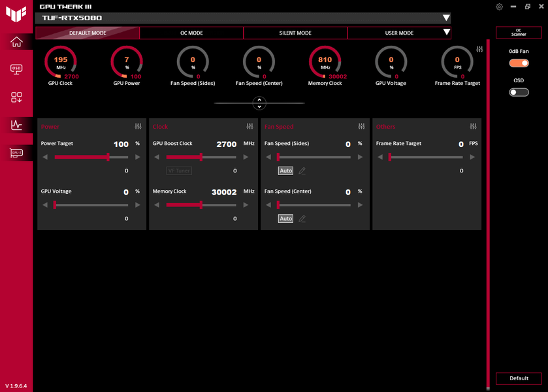Increase GPU Voltage with right arrow

point(138,205)
